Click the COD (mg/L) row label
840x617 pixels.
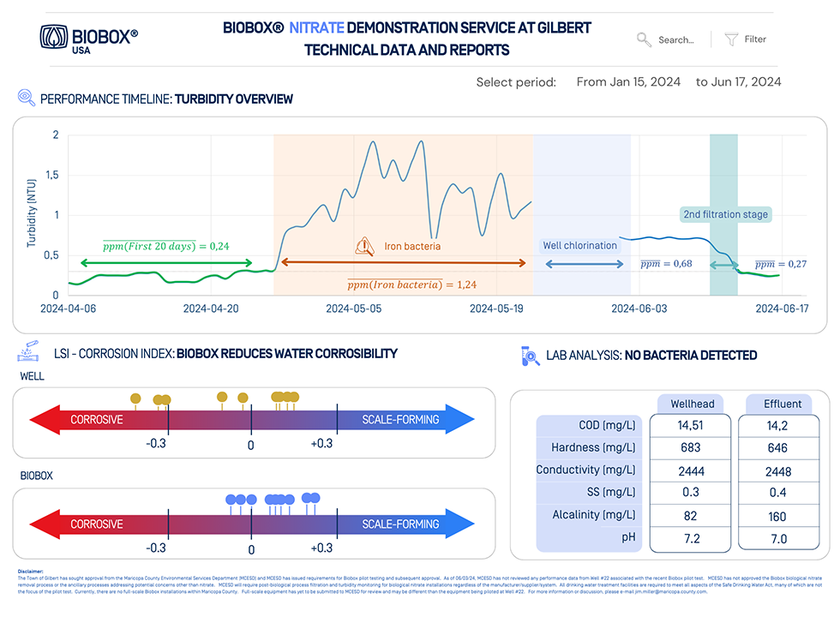tap(607, 425)
